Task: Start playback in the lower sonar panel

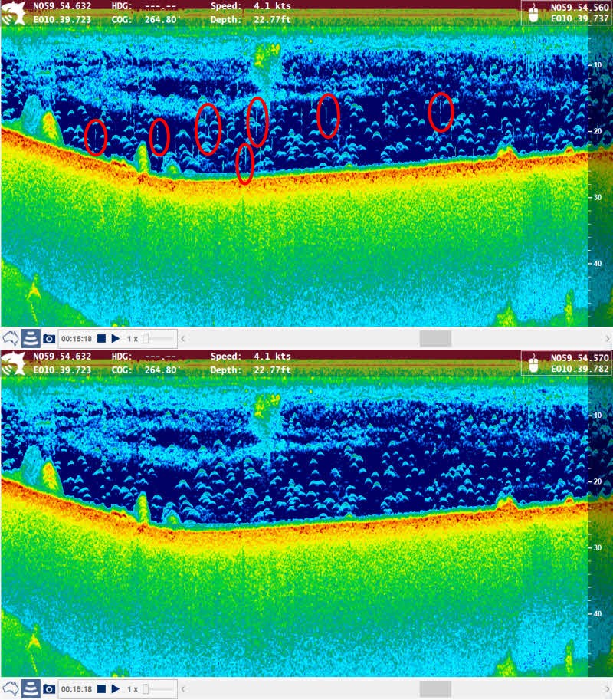Action: click(x=116, y=688)
